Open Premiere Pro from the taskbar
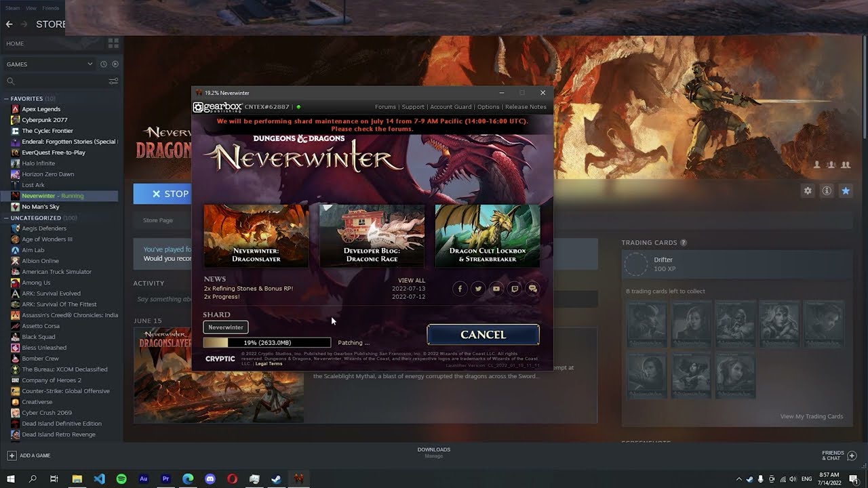Image resolution: width=868 pixels, height=488 pixels. point(165,479)
